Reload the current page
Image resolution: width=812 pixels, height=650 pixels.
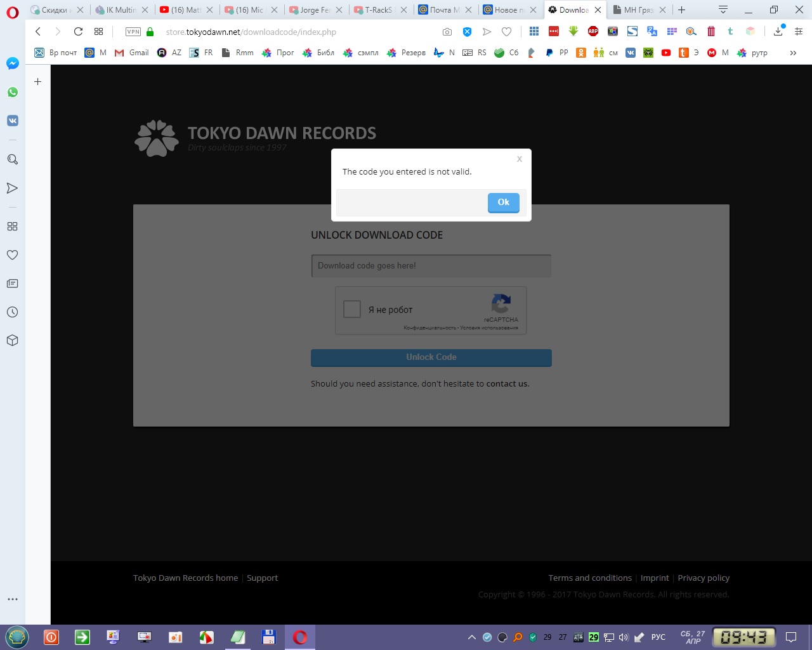[78, 32]
